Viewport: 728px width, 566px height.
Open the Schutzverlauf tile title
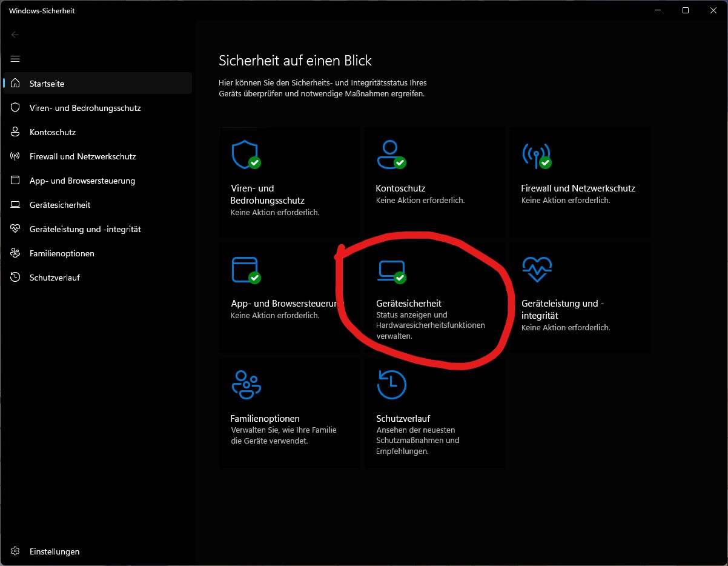click(403, 419)
